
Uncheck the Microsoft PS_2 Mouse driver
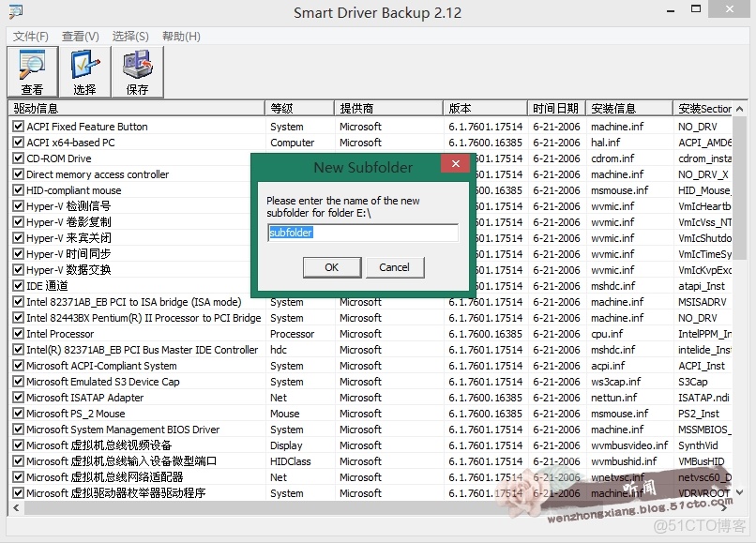(19, 413)
